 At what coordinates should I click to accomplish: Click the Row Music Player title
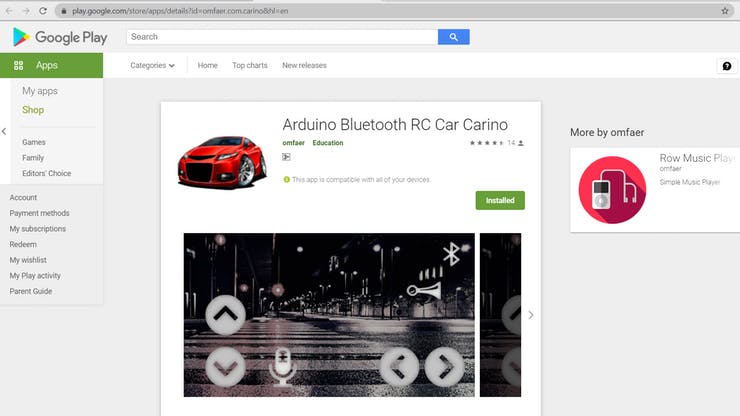(697, 158)
